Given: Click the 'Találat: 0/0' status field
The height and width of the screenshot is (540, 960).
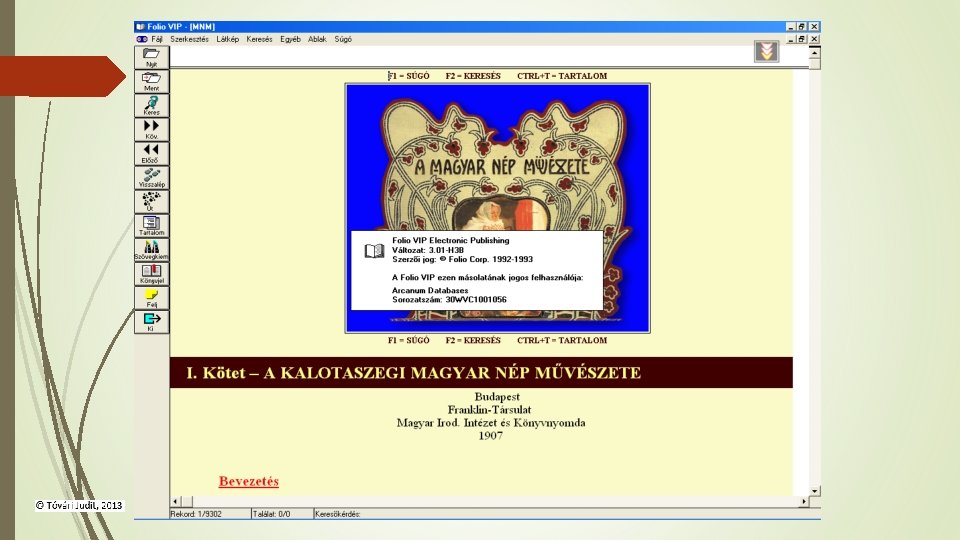Looking at the screenshot, I should (x=282, y=514).
